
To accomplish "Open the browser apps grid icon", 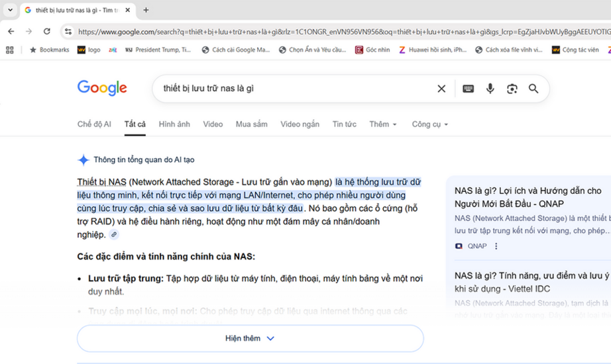I will pyautogui.click(x=9, y=50).
